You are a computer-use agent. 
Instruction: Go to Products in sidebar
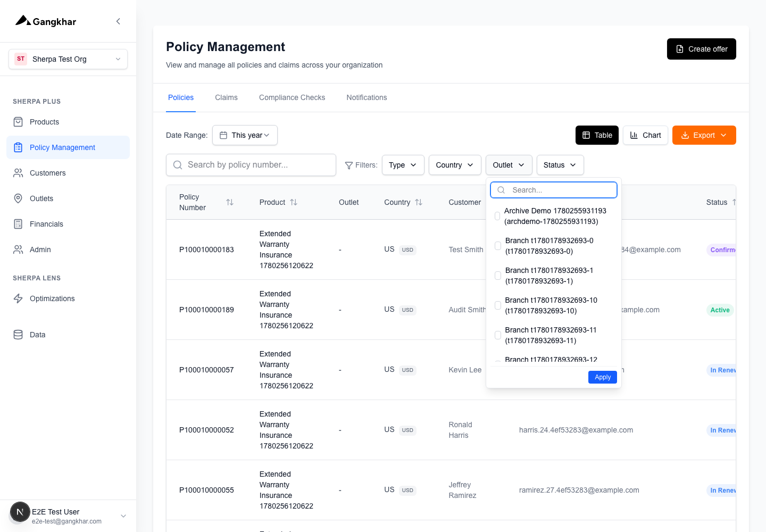pyautogui.click(x=68, y=122)
